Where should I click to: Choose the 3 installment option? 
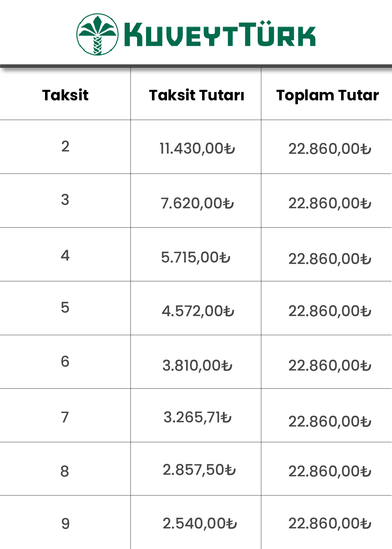pyautogui.click(x=65, y=200)
